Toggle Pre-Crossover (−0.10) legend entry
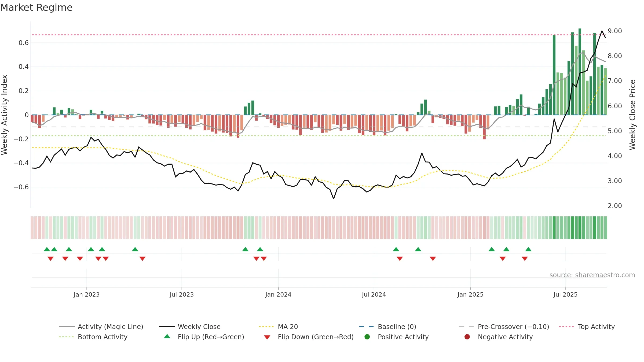The width and height of the screenshot is (644, 362). pyautogui.click(x=504, y=327)
